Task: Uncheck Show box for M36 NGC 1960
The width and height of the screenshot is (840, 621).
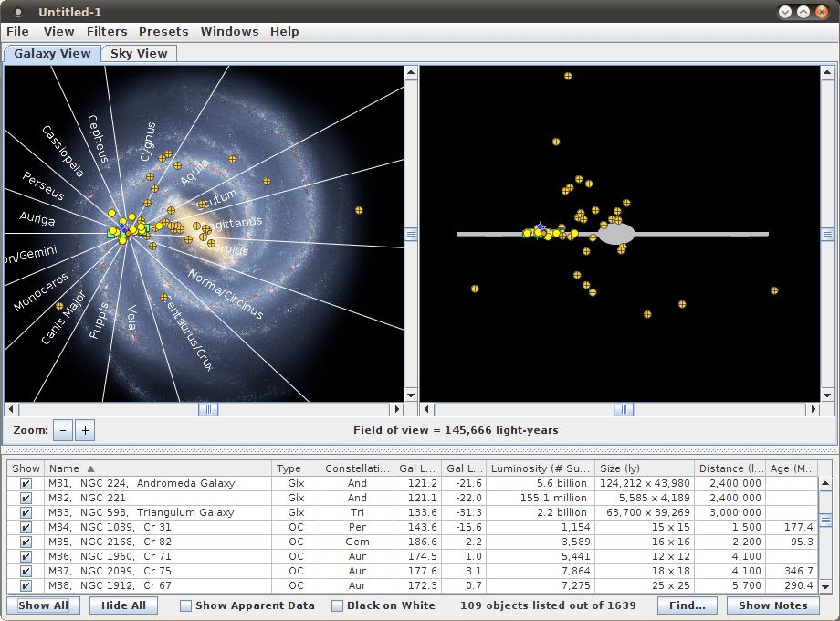Action: [x=26, y=556]
